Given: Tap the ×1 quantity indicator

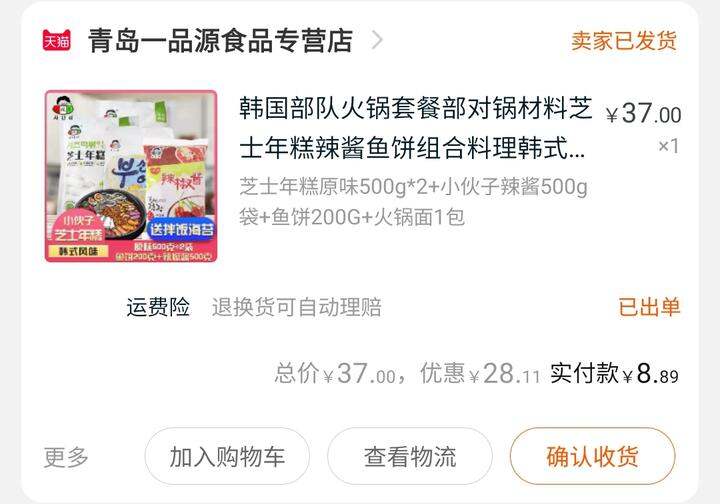Looking at the screenshot, I should tap(669, 146).
